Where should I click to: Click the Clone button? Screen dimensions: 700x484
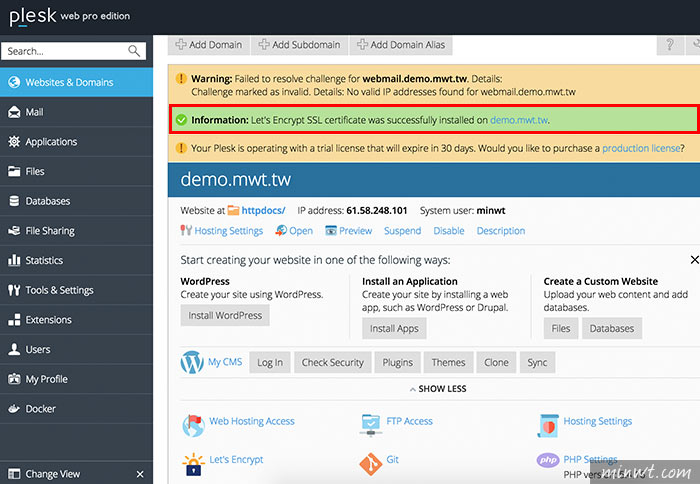coord(496,363)
